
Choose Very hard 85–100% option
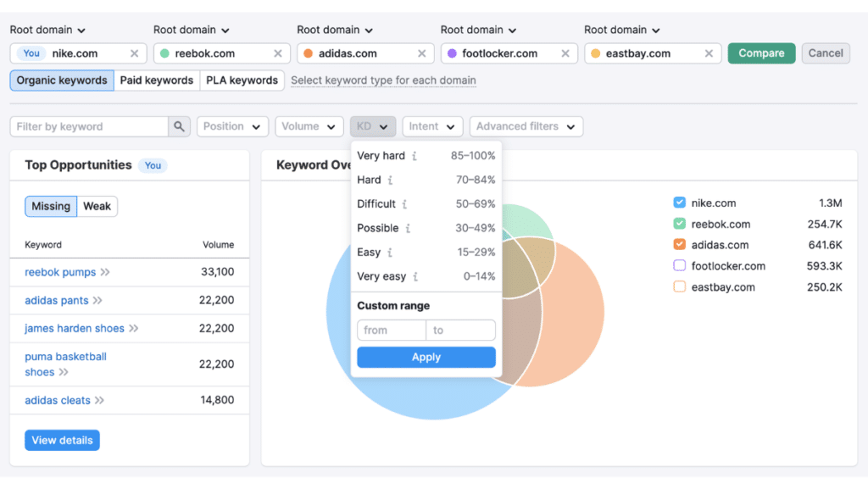point(426,156)
